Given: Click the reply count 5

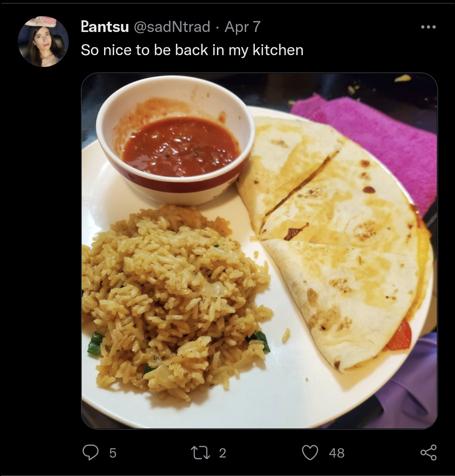Looking at the screenshot, I should pos(113,453).
